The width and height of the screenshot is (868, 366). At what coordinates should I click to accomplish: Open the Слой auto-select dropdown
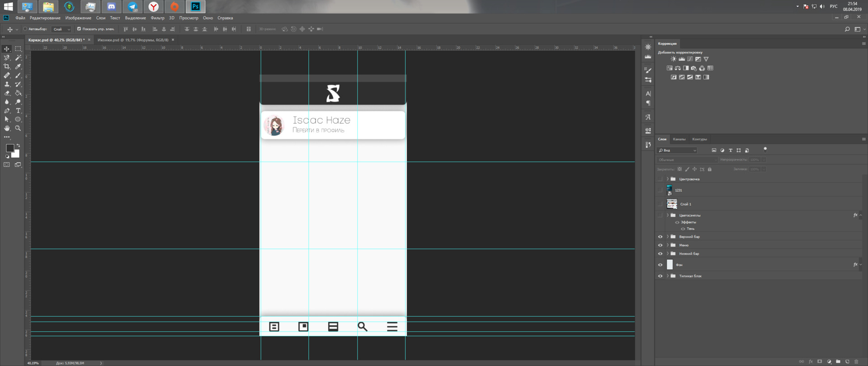click(x=61, y=29)
